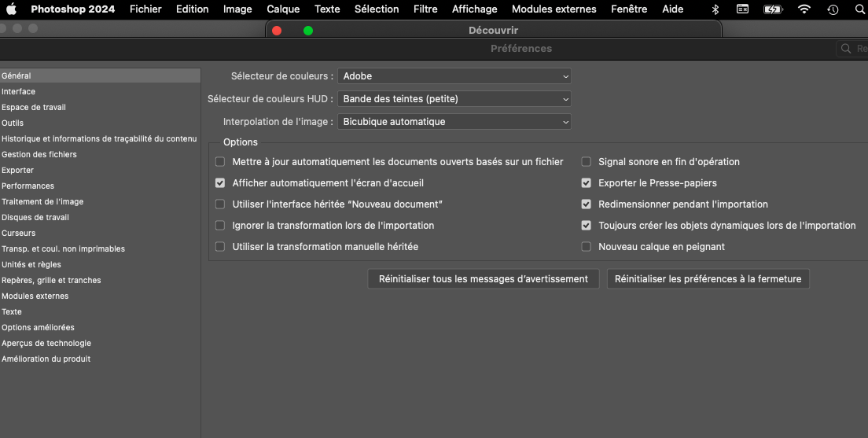
Task: Check Ignorer la transformation lors de l'importation
Action: pyautogui.click(x=220, y=226)
